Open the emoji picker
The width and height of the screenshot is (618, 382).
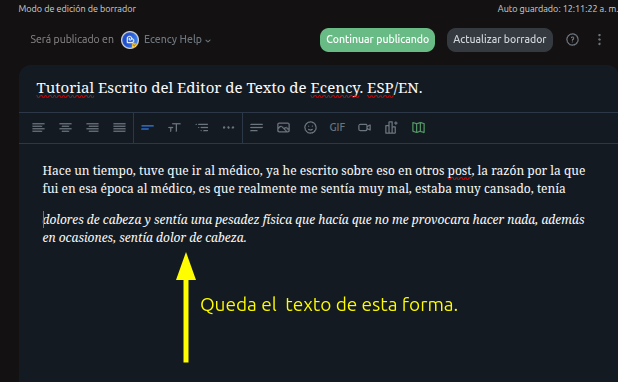311,128
